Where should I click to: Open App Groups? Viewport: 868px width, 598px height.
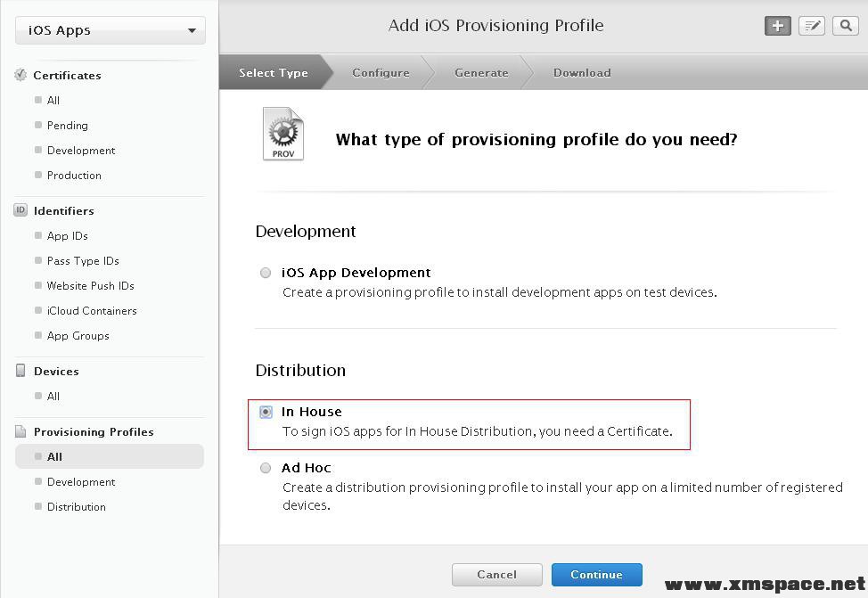coord(78,336)
